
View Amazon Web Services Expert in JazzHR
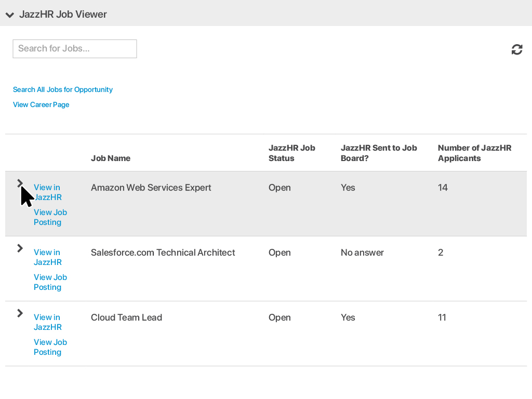click(47, 192)
